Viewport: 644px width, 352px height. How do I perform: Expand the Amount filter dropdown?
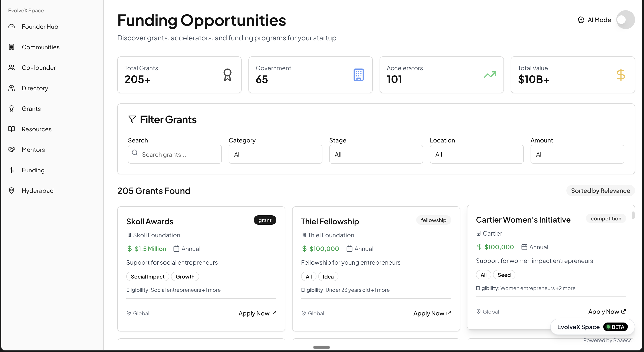coord(577,154)
